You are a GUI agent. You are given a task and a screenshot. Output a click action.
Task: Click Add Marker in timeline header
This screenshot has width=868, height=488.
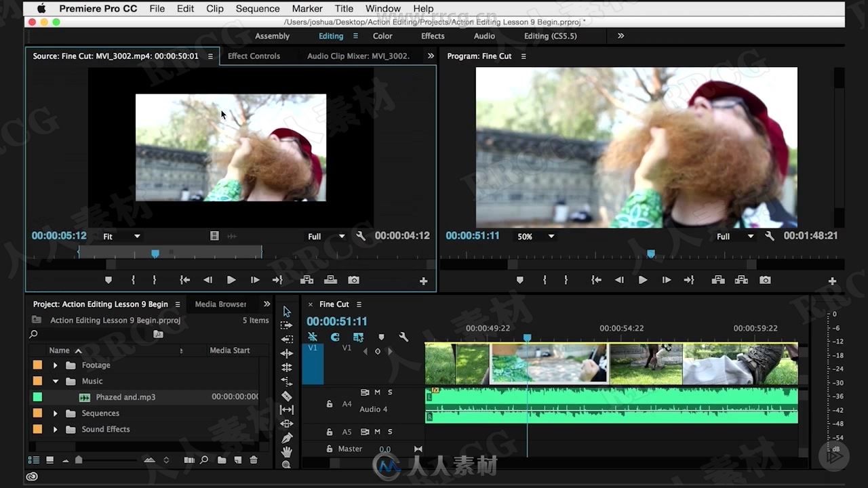pyautogui.click(x=381, y=337)
